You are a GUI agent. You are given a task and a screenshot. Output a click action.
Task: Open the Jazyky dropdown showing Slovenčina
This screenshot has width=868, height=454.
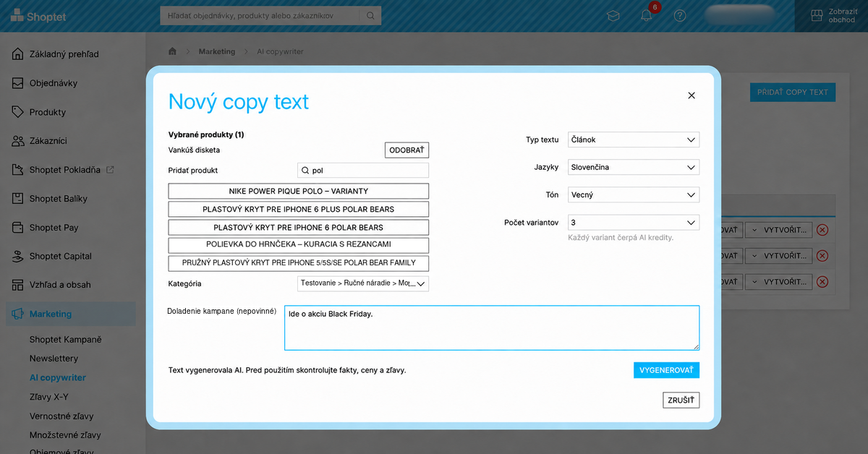pos(634,167)
